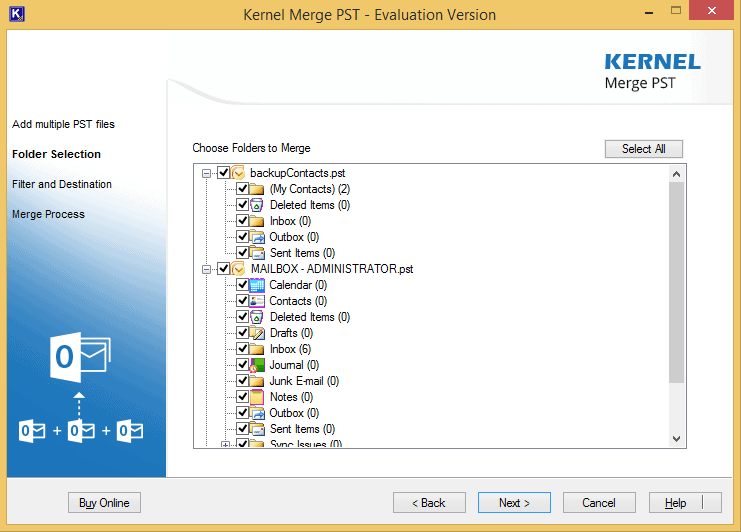Image resolution: width=741 pixels, height=532 pixels.
Task: Open the Merge Process step
Action: pyautogui.click(x=48, y=214)
